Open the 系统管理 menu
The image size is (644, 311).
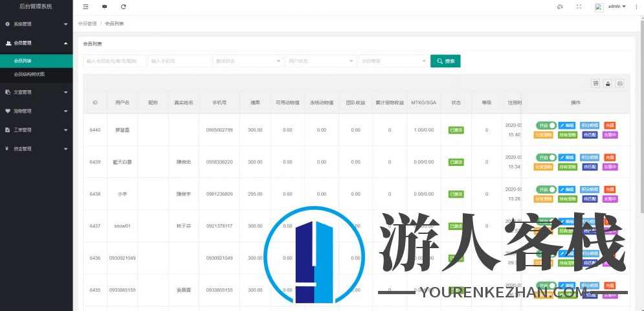coord(36,24)
